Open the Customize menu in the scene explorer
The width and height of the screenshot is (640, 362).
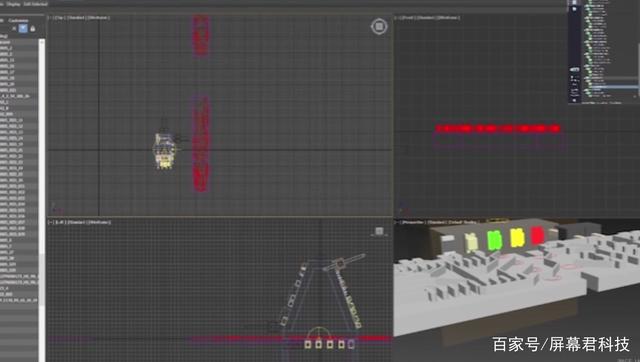click(18, 20)
